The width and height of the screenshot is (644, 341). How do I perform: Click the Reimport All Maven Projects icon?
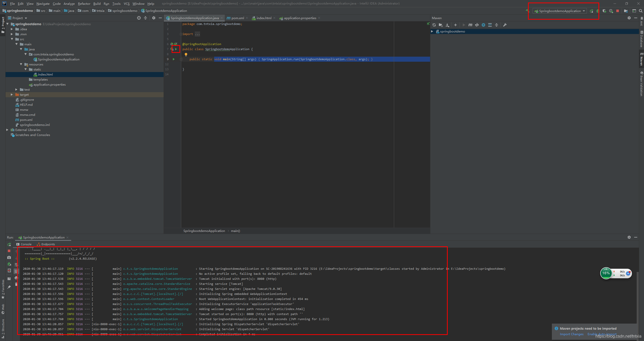point(434,25)
